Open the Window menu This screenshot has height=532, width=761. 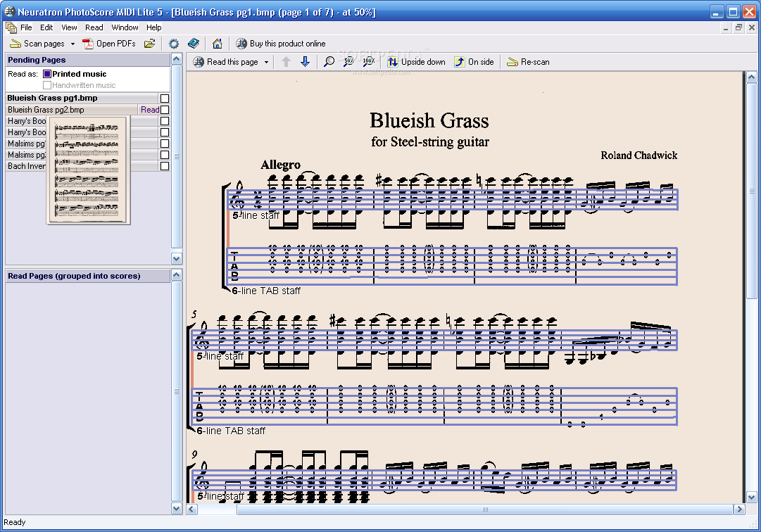pyautogui.click(x=125, y=27)
